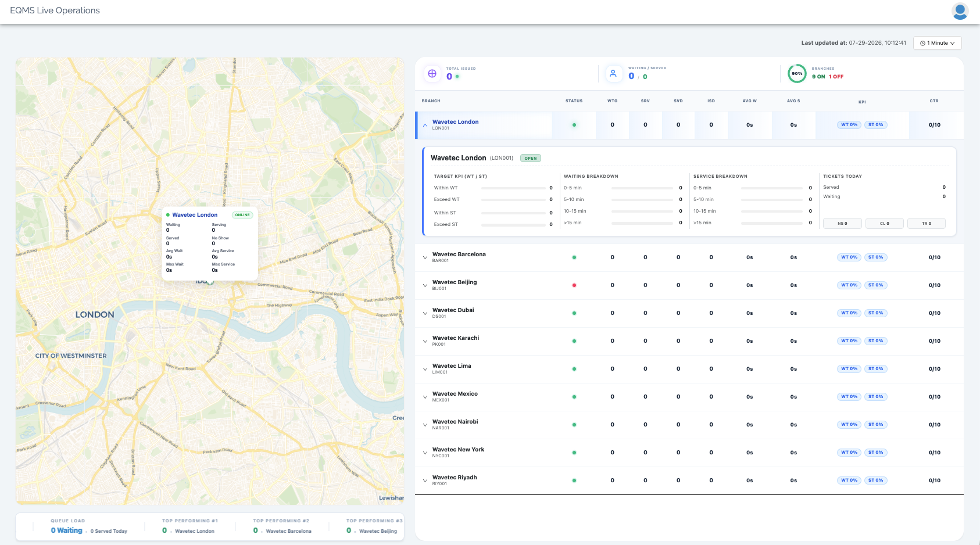
Task: Click the CL 0 ticket button
Action: coord(884,224)
